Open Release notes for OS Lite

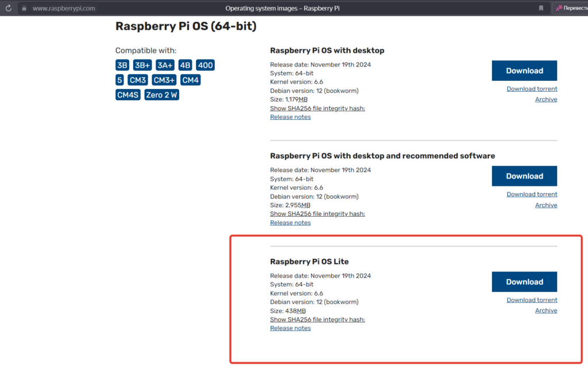pos(290,328)
